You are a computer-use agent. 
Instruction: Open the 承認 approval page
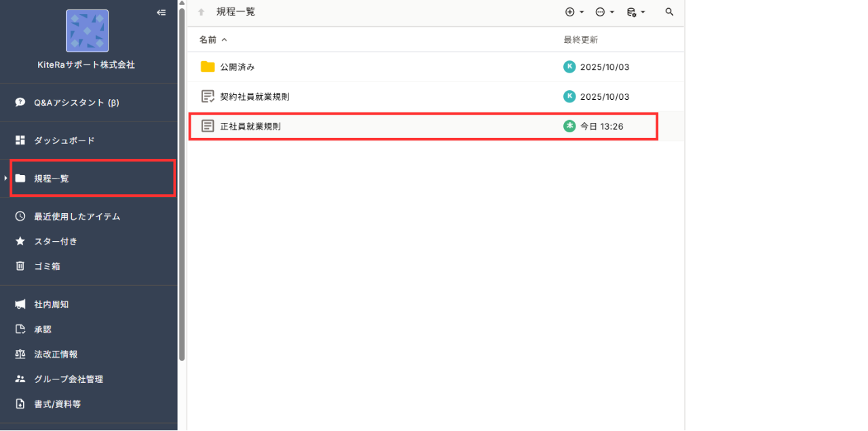[42, 329]
